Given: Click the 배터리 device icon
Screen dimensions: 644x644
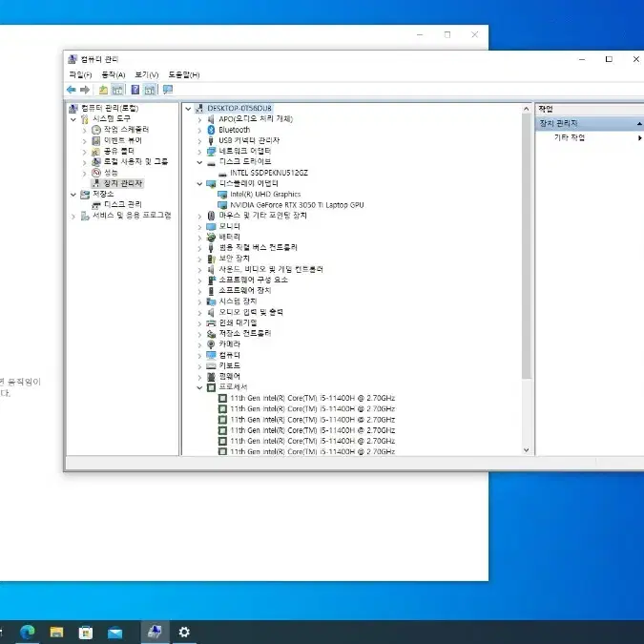Looking at the screenshot, I should [x=211, y=237].
